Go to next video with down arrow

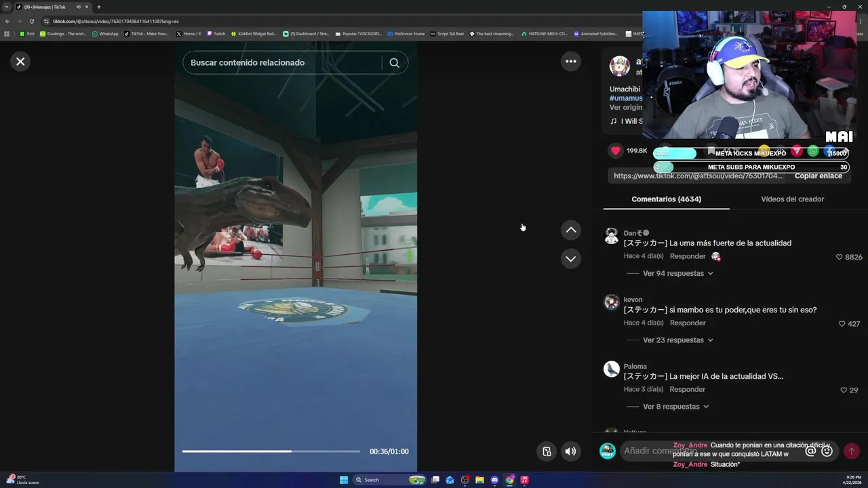point(571,259)
